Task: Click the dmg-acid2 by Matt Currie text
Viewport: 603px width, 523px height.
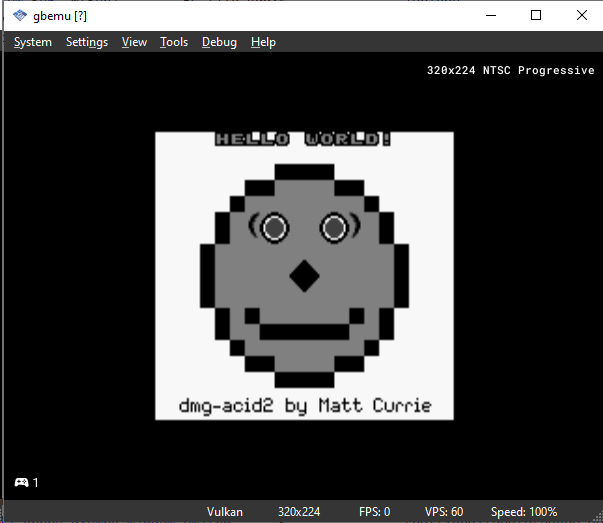Action: click(x=305, y=406)
